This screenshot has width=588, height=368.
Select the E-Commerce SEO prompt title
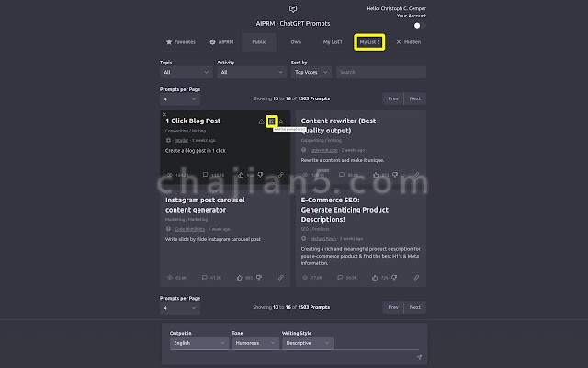pyautogui.click(x=345, y=210)
